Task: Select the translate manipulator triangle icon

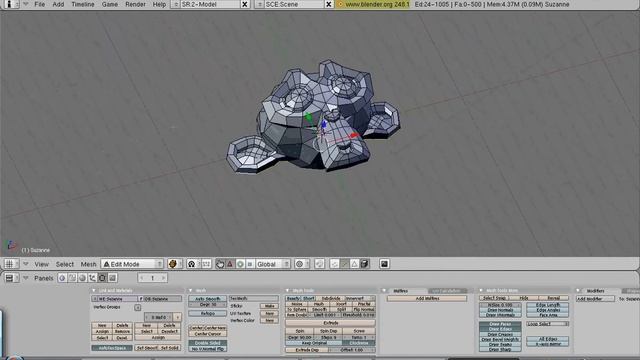Action: coord(230,264)
